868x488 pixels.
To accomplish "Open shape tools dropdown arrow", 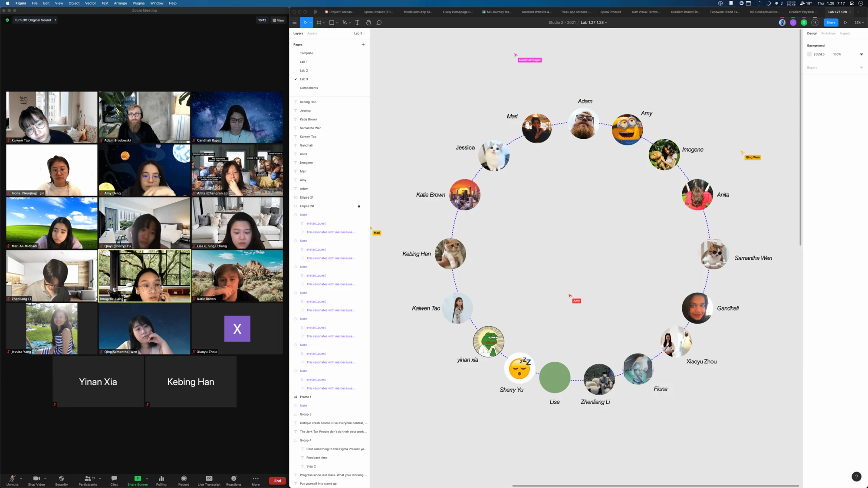I will coord(336,23).
